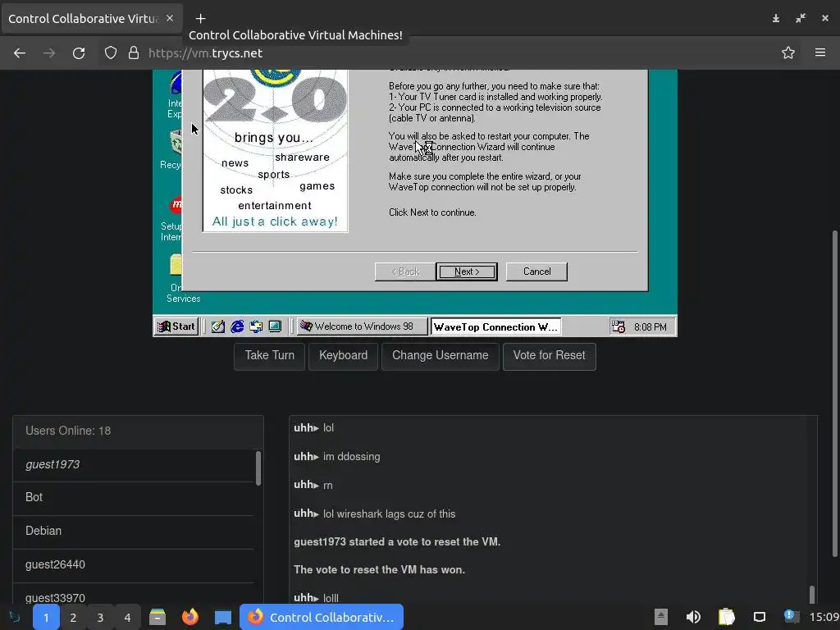Click the padlock site security icon

pos(134,53)
